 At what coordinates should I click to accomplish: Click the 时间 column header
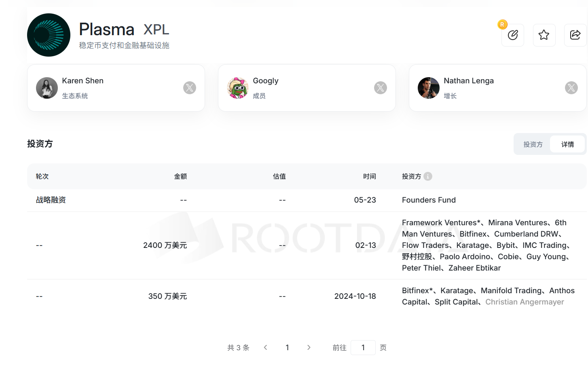[370, 176]
